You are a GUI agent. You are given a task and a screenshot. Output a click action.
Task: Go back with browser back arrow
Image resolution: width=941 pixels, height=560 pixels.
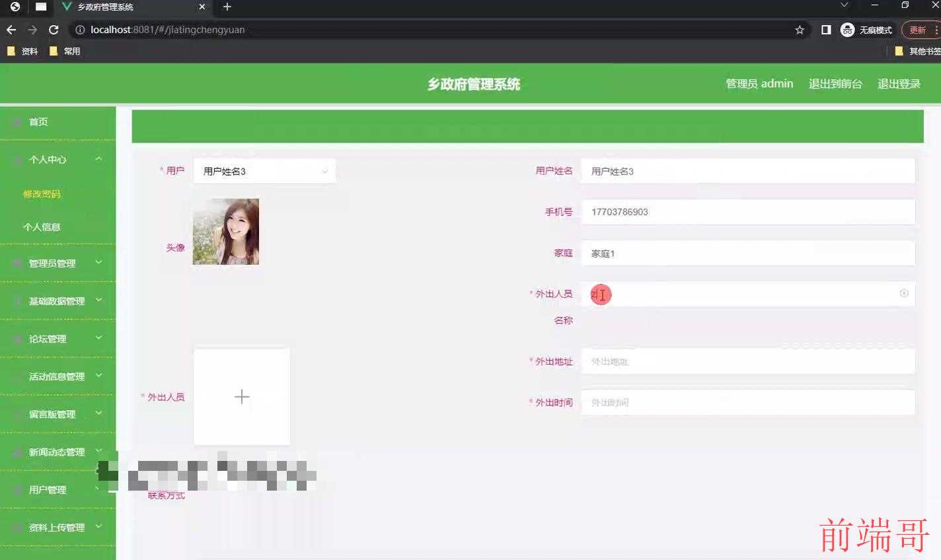[11, 30]
